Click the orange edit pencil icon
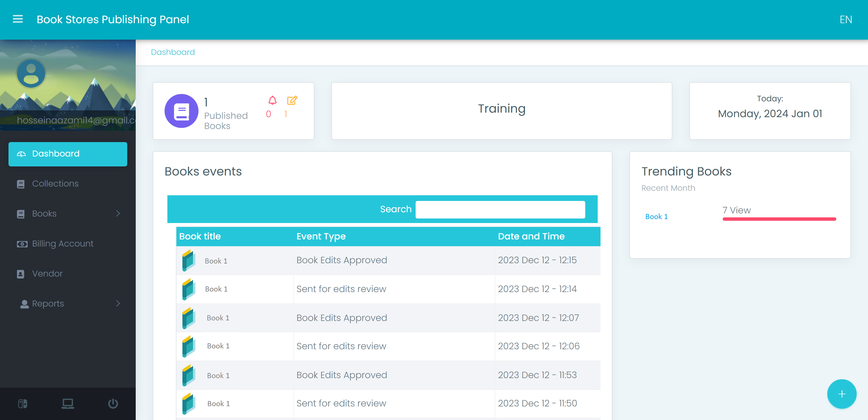This screenshot has width=868, height=420. tap(292, 100)
